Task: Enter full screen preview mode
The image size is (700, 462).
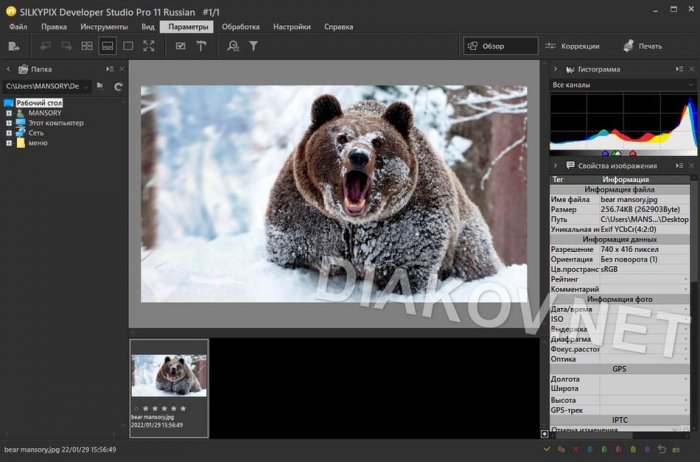Action: tap(149, 46)
